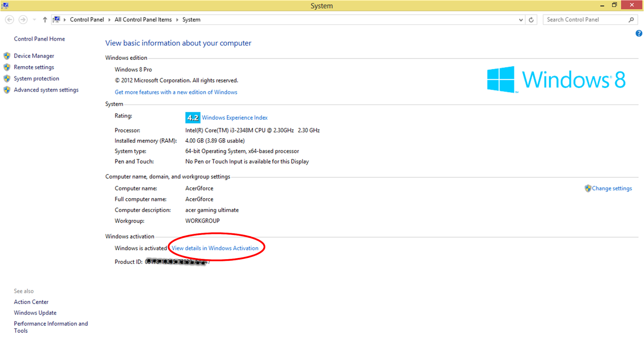Click the Windows is activated text
This screenshot has height=340, width=644.
click(140, 248)
